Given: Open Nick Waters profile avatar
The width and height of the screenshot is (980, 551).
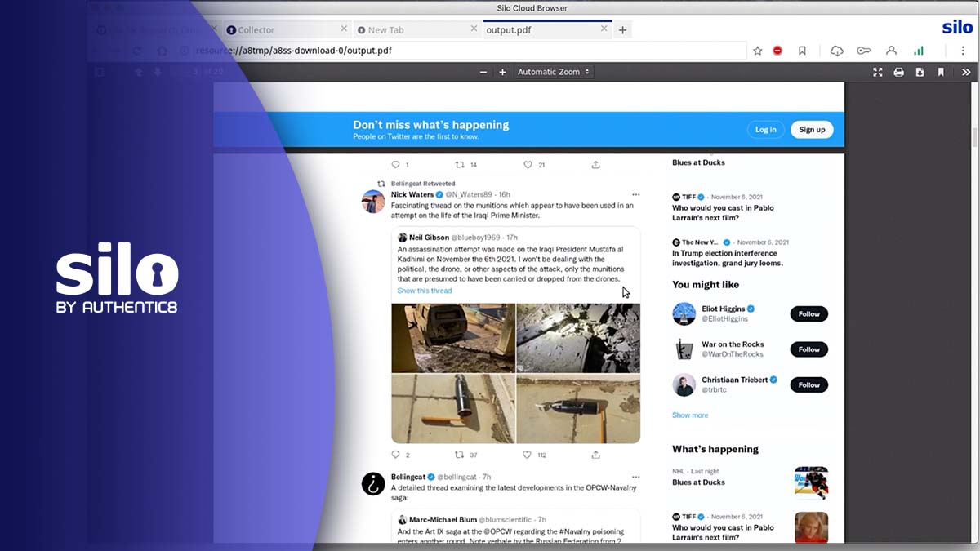Looking at the screenshot, I should [x=373, y=202].
